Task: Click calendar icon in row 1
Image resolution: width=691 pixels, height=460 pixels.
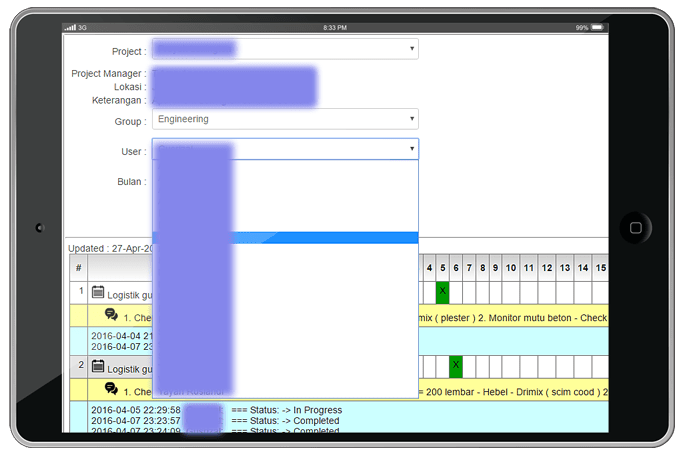Action: tap(98, 292)
